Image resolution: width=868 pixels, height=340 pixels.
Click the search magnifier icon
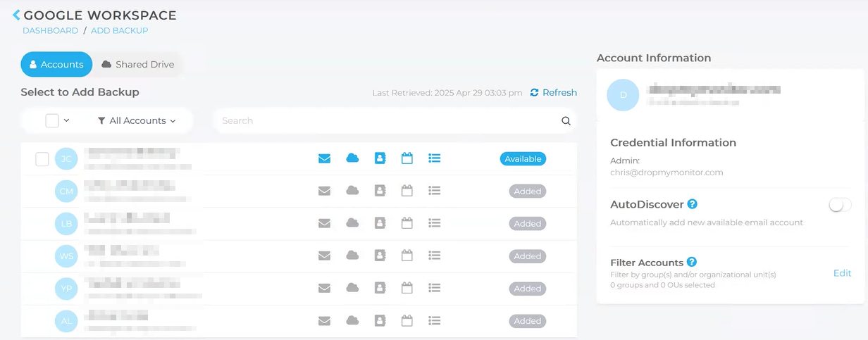click(x=566, y=121)
